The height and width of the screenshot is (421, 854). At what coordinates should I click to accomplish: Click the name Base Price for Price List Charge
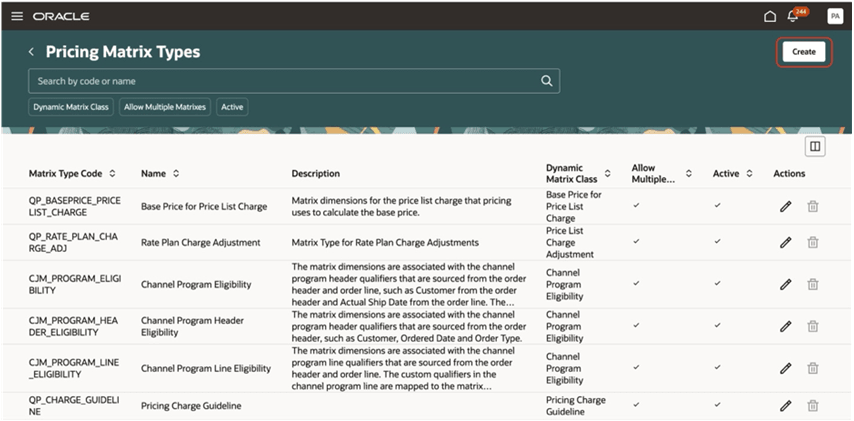pyautogui.click(x=204, y=206)
